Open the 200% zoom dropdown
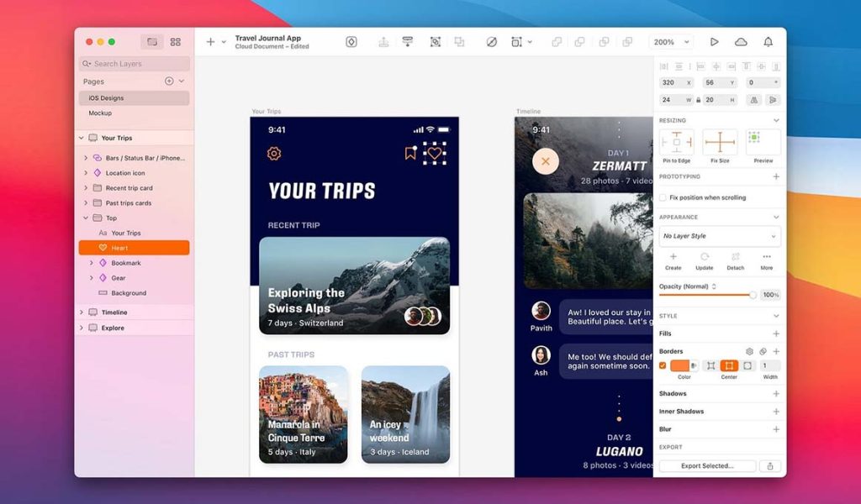 [x=671, y=42]
